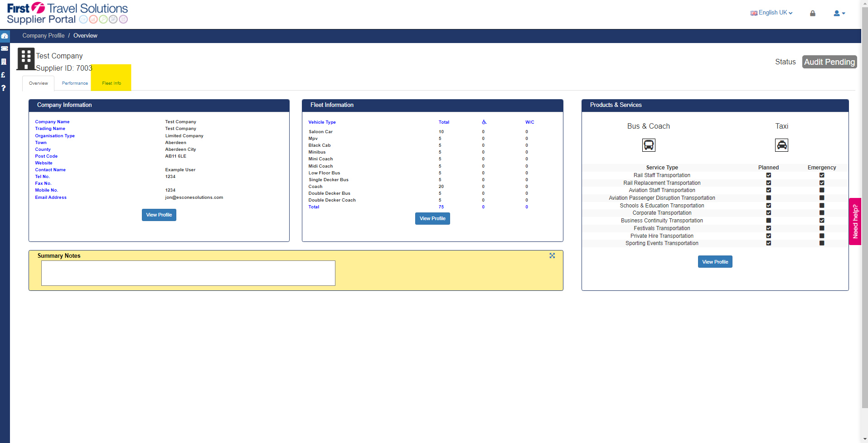868x443 pixels.
Task: Switch to the Fleet Info tab
Action: [112, 83]
